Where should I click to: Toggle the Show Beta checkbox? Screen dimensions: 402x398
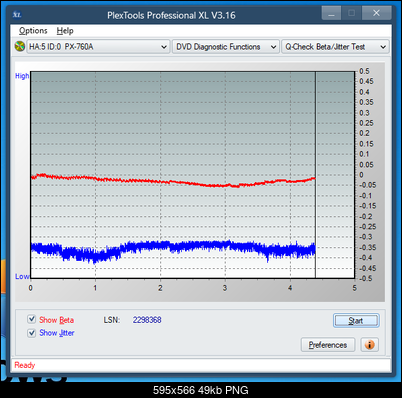[31, 319]
